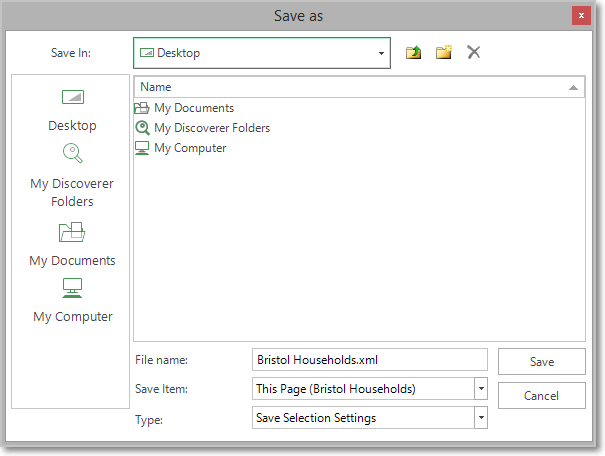Create a new folder using toolbar icon
The image size is (605, 456).
pos(444,52)
